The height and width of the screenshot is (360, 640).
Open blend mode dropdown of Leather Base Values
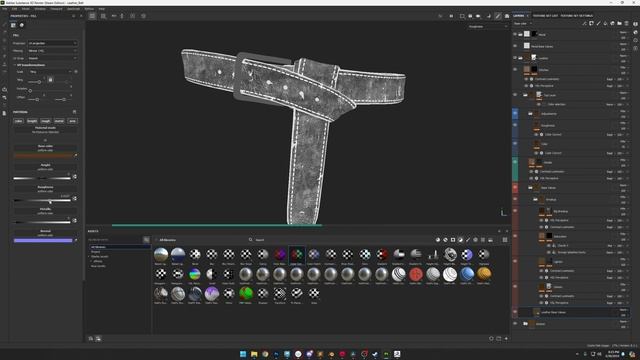[x=623, y=310]
